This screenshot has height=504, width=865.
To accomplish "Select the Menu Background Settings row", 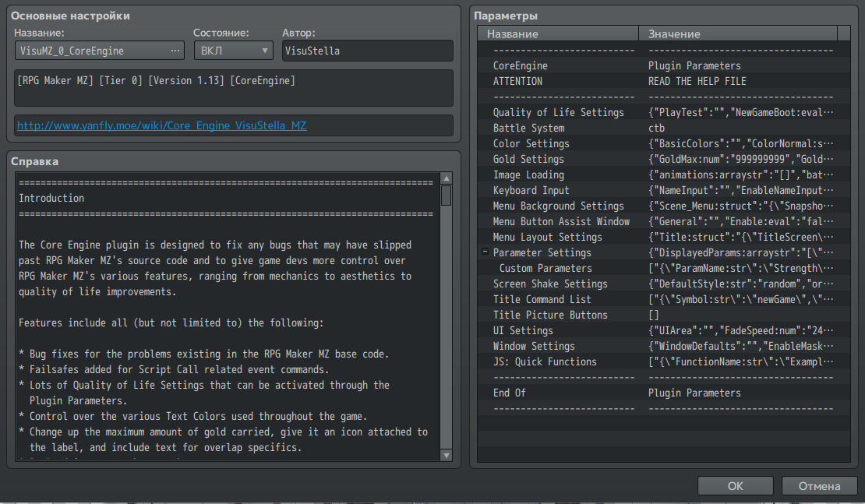I will (664, 206).
